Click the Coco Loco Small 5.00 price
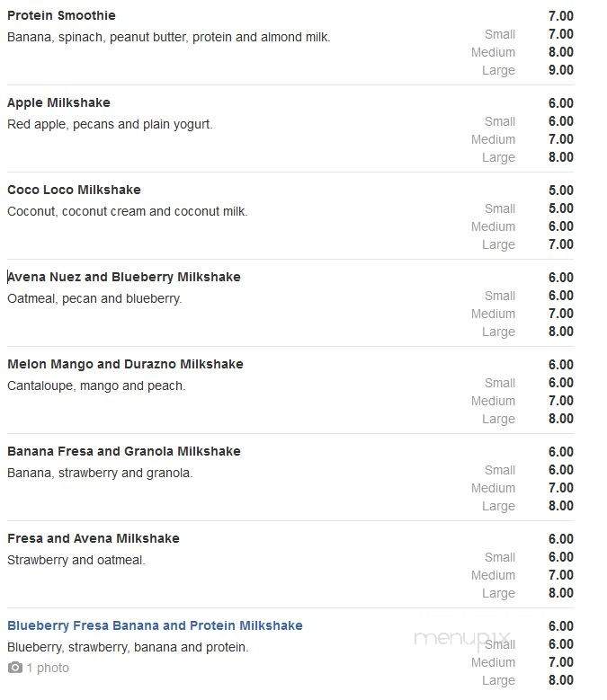Image resolution: width=607 pixels, height=700 pixels. point(561,208)
